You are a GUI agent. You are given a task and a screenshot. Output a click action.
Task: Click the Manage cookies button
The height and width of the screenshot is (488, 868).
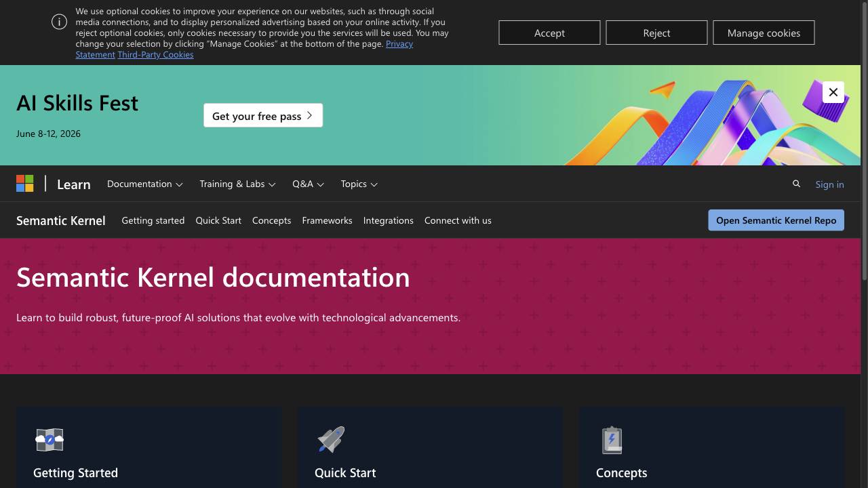click(x=764, y=33)
